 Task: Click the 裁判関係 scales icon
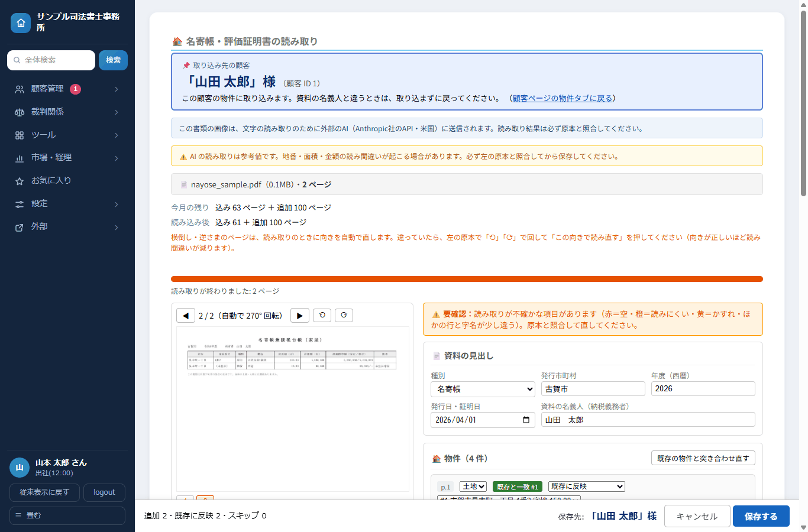pyautogui.click(x=20, y=112)
